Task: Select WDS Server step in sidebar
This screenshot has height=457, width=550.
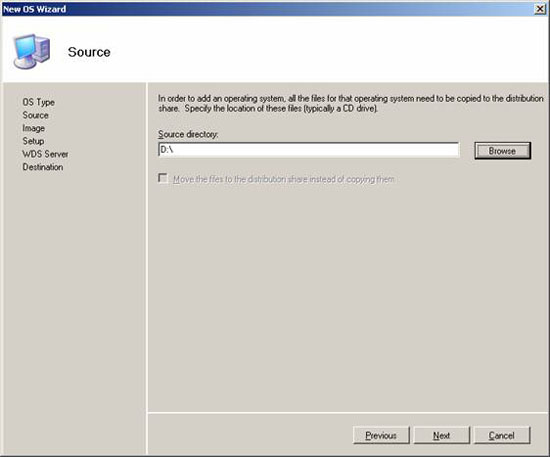Action: (x=45, y=154)
